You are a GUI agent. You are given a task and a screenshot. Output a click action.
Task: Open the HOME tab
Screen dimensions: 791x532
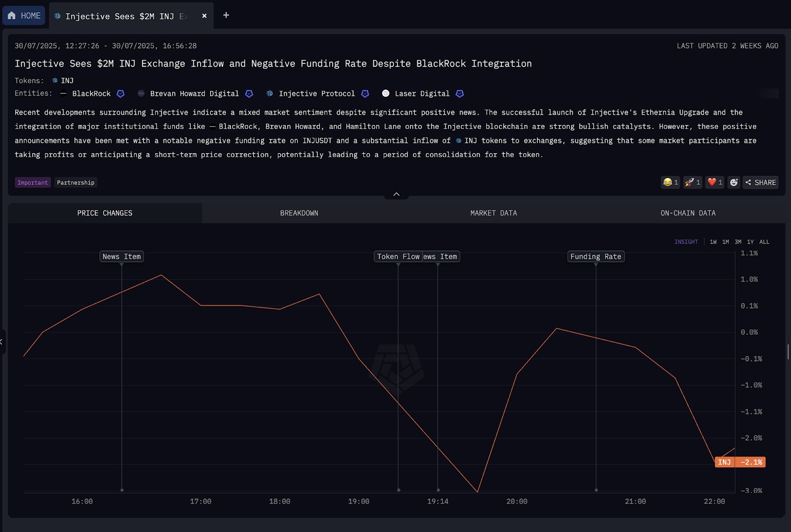coord(24,16)
